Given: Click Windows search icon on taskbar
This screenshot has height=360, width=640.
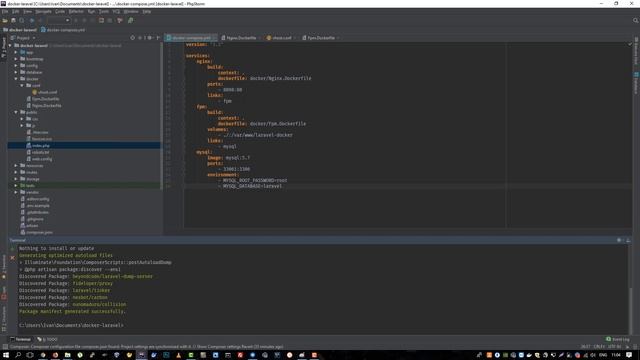Looking at the screenshot, I should 18,355.
